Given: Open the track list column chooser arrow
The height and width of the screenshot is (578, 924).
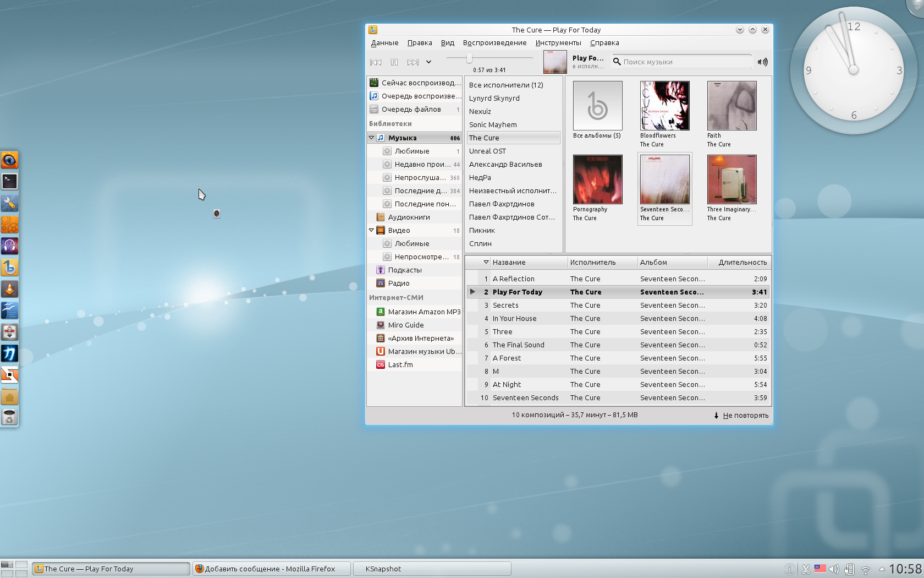Looking at the screenshot, I should pos(486,263).
